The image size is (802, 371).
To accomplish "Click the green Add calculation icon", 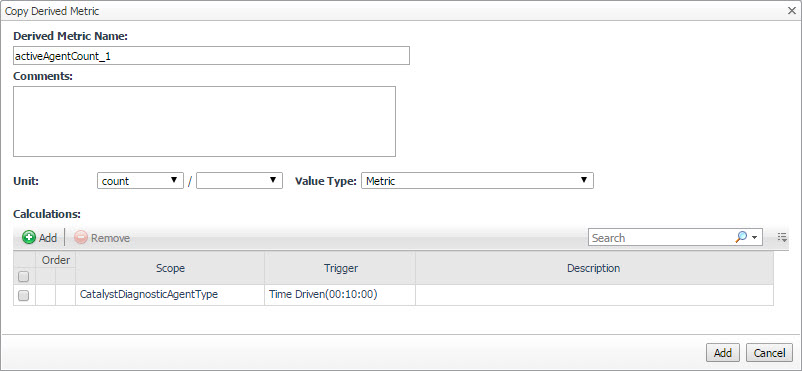I will (x=29, y=237).
